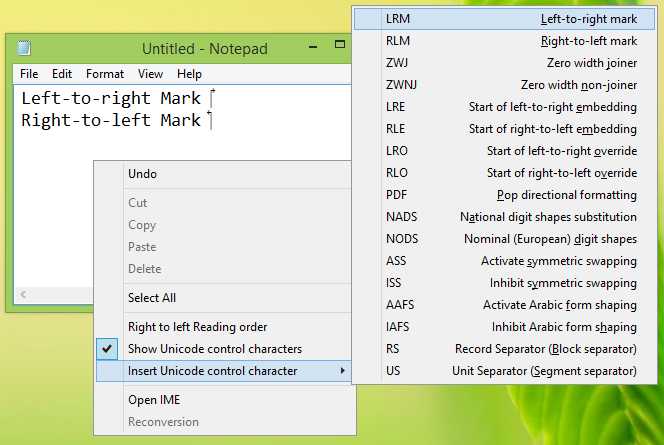Select RS Record Separator entry
The width and height of the screenshot is (664, 445).
[510, 349]
